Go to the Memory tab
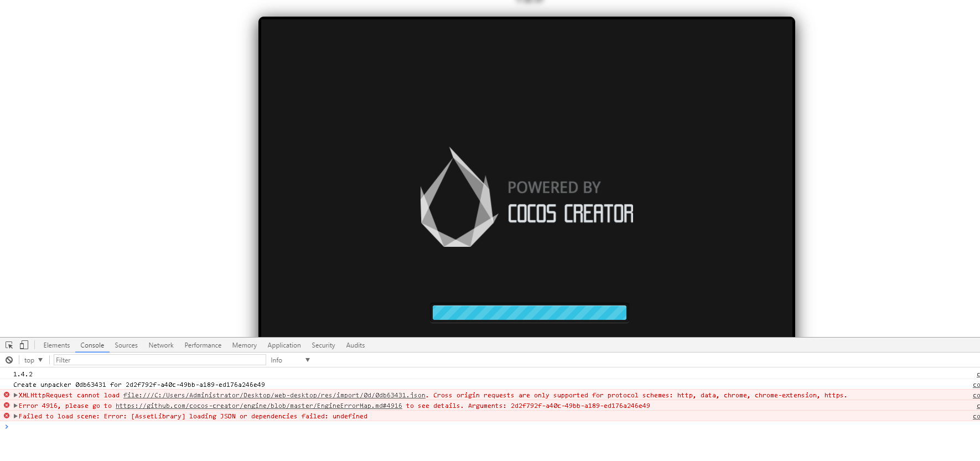 245,345
